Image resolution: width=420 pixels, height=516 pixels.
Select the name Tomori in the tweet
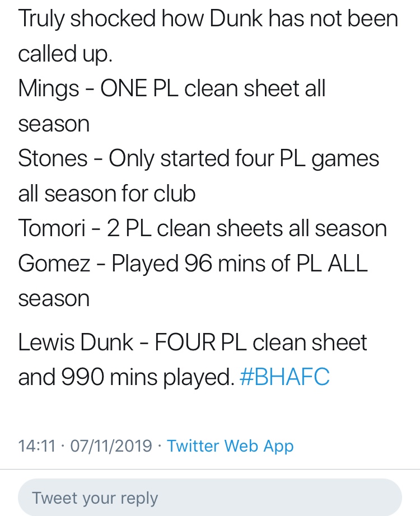[x=52, y=228]
